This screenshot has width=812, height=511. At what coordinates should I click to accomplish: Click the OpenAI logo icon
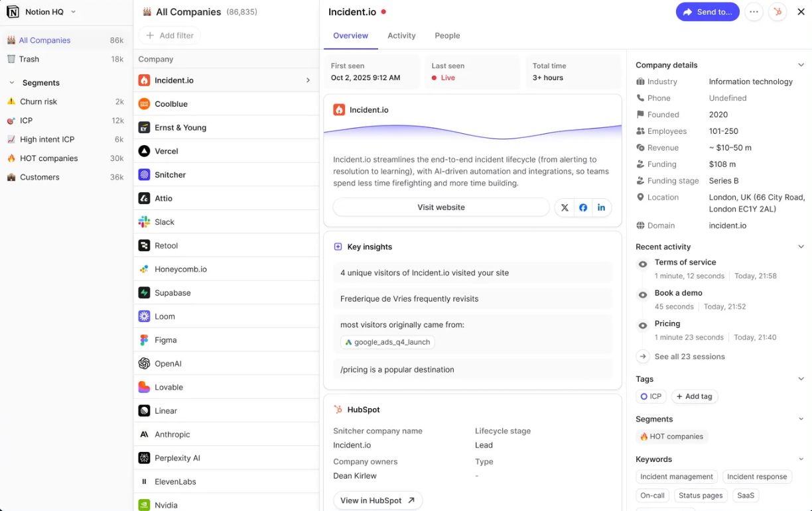click(x=144, y=364)
